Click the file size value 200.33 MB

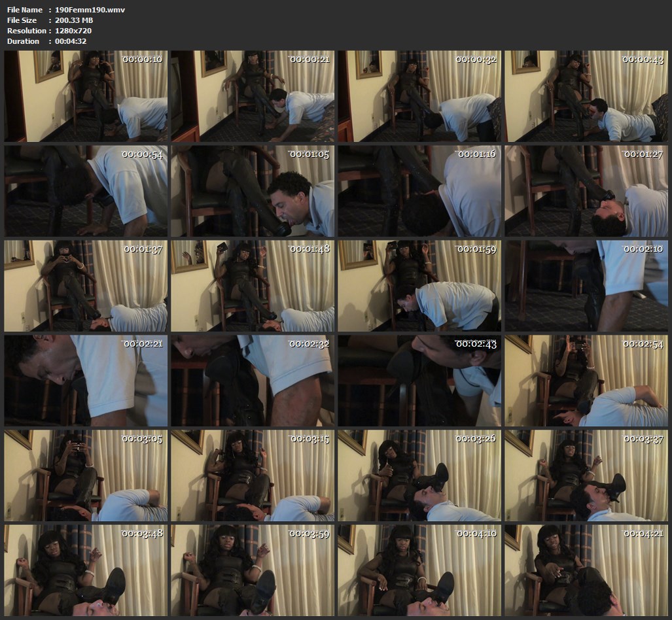coord(74,20)
